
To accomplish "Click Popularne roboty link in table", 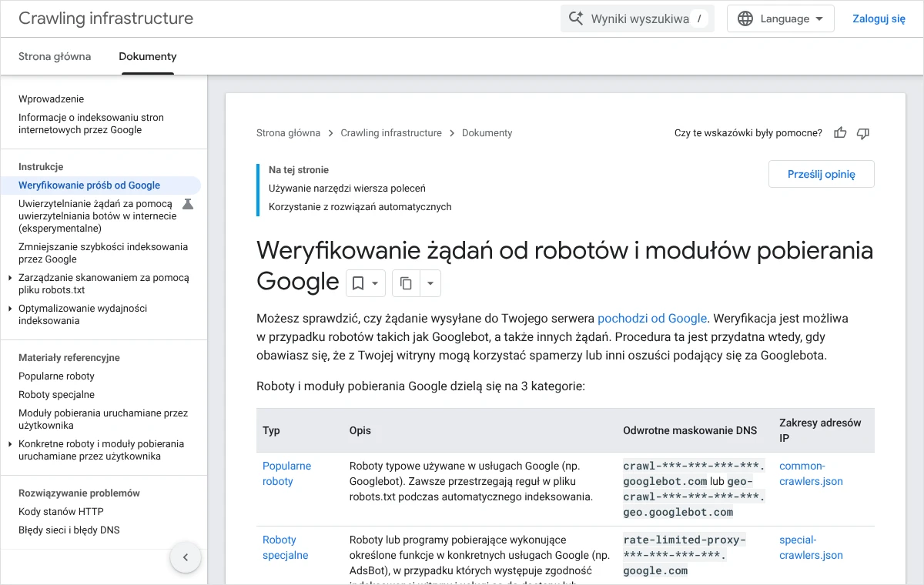I will click(287, 473).
